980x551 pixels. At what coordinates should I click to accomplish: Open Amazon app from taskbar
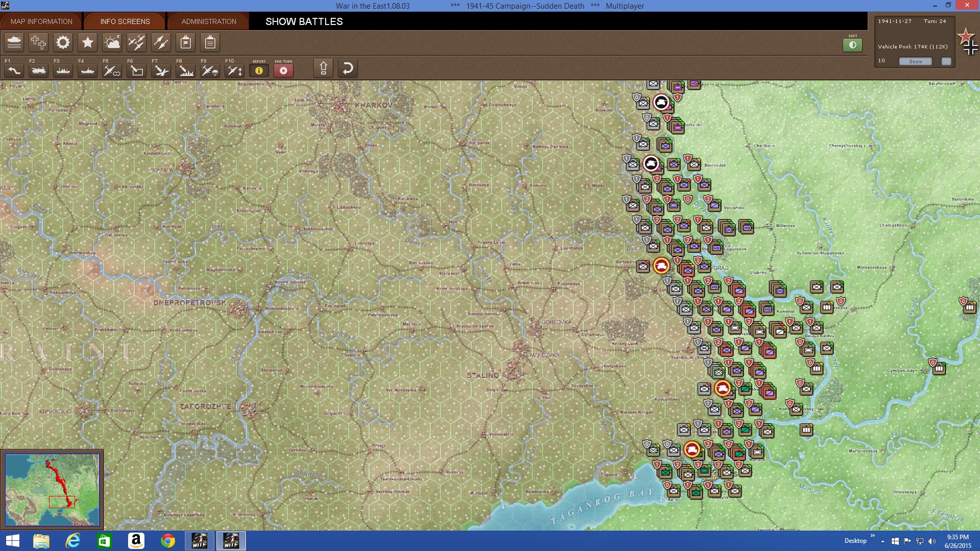(x=136, y=541)
